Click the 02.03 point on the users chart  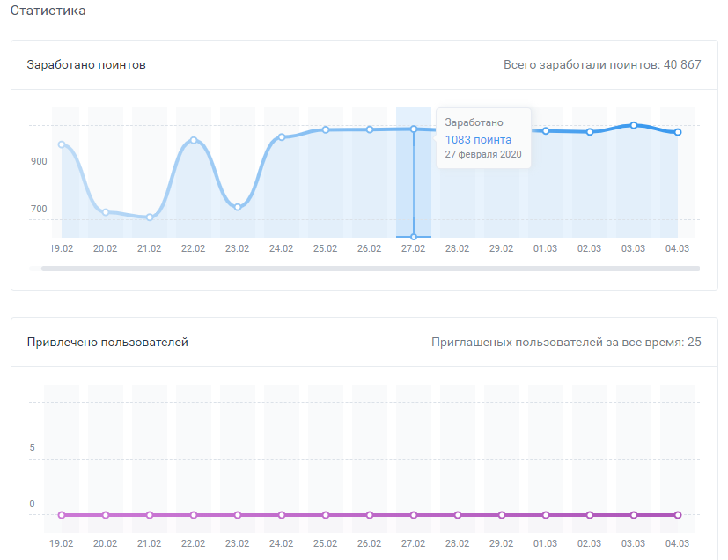click(x=590, y=515)
